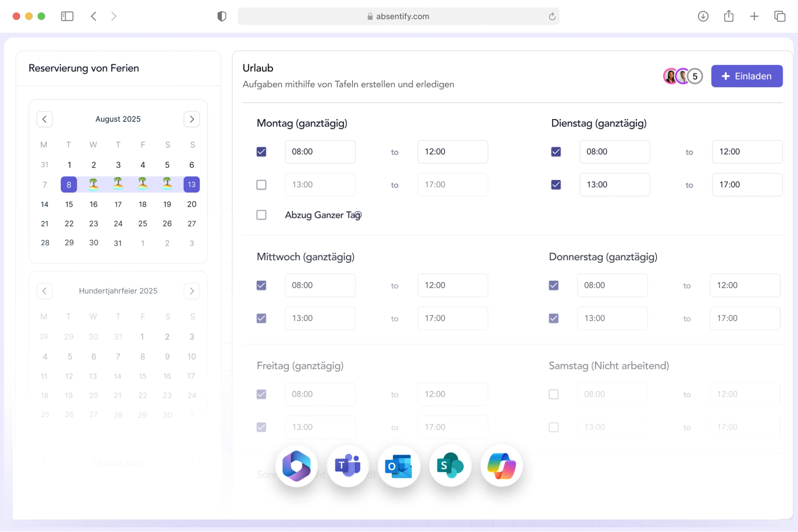Screen dimensions: 798x532
Task: Select August 8 in the calendar
Action: 69,184
